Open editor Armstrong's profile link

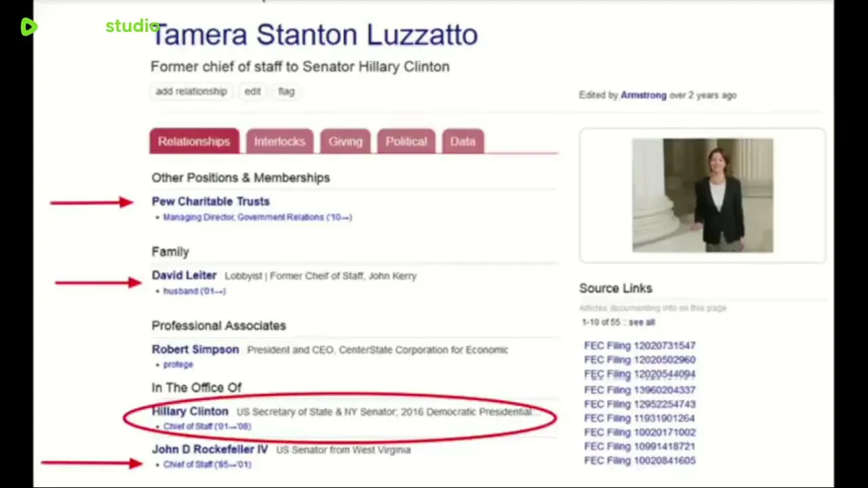click(644, 96)
